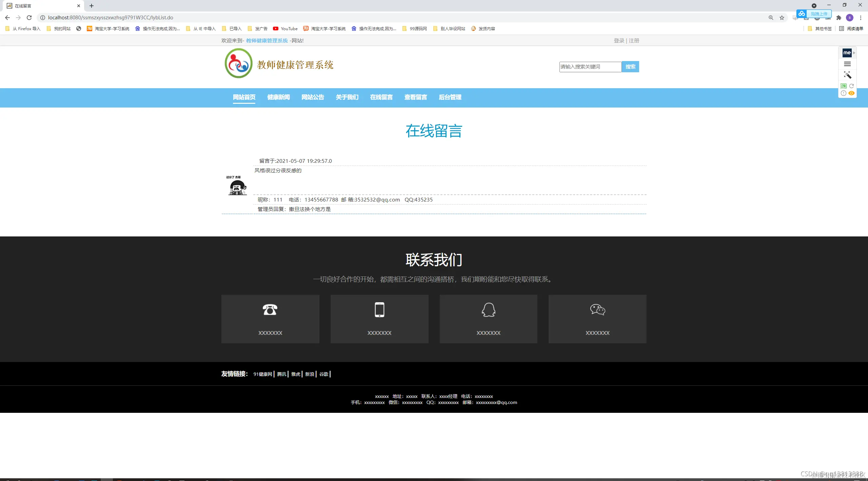Click the 注册 registration link
Image resolution: width=868 pixels, height=481 pixels.
(634, 40)
